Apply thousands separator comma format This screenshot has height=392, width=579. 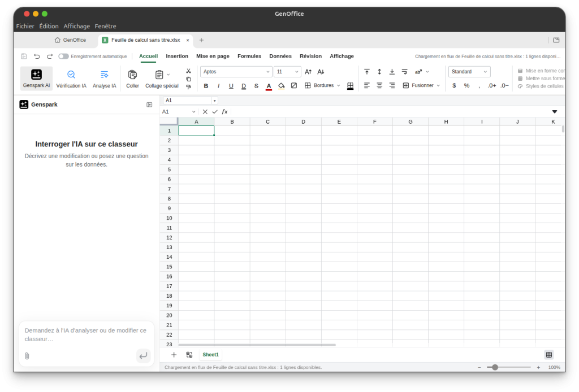pos(479,85)
